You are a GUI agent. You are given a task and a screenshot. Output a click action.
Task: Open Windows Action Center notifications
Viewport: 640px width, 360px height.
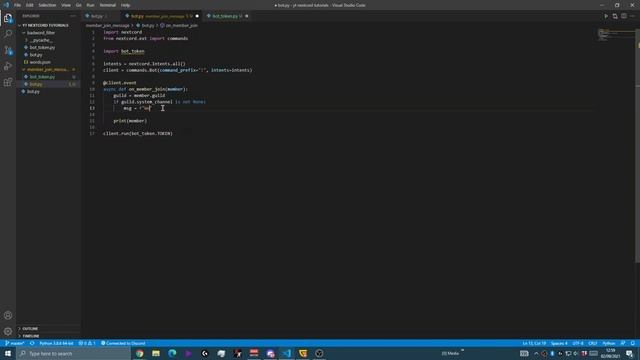point(630,353)
